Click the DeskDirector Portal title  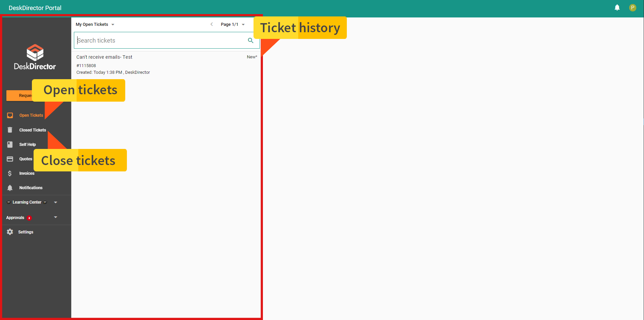pos(35,8)
